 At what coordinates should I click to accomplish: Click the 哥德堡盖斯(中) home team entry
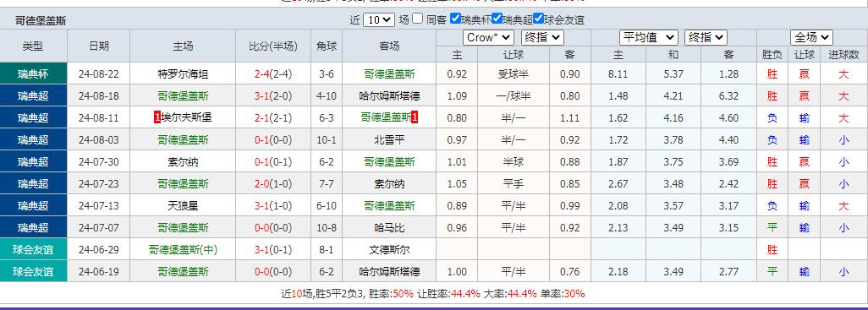[183, 250]
